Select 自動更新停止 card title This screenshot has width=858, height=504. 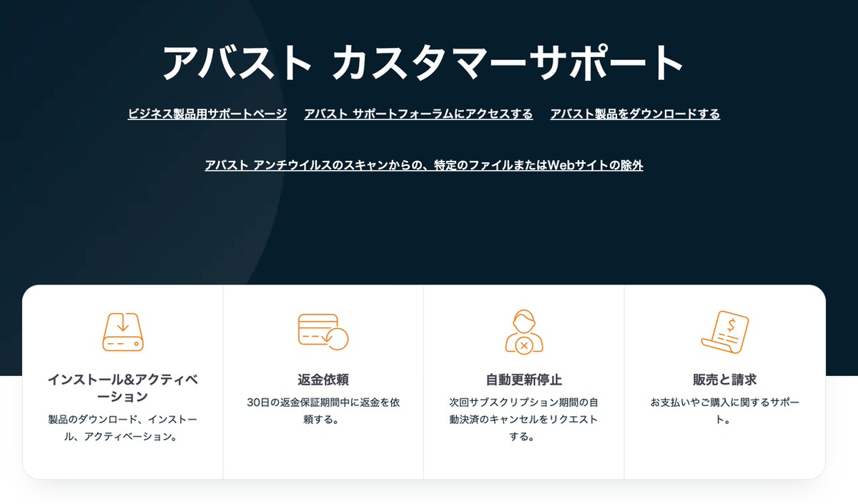tap(524, 380)
